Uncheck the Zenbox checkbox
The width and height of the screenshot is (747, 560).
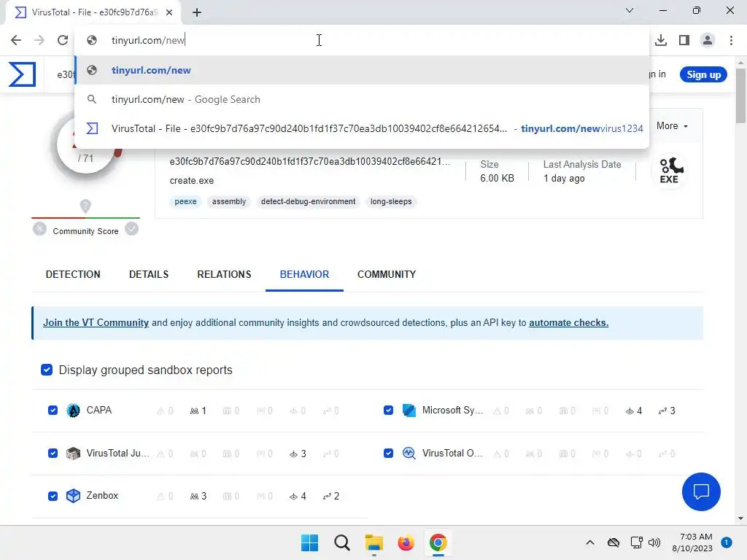click(53, 496)
